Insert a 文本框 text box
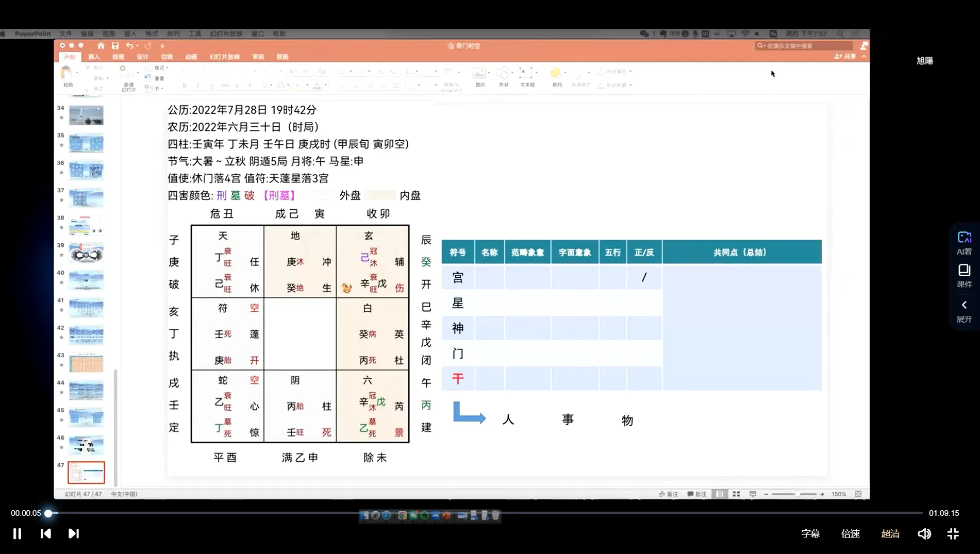The width and height of the screenshot is (980, 554). point(526,76)
